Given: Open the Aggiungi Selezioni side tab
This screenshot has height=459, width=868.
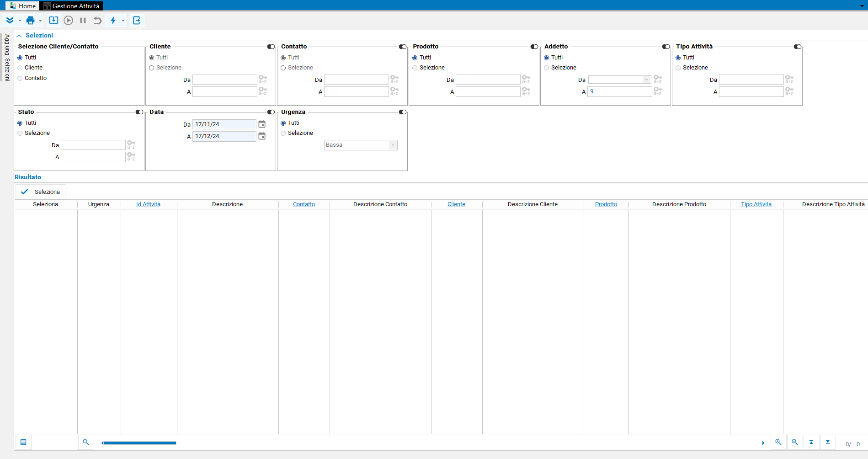Looking at the screenshot, I should [7, 58].
